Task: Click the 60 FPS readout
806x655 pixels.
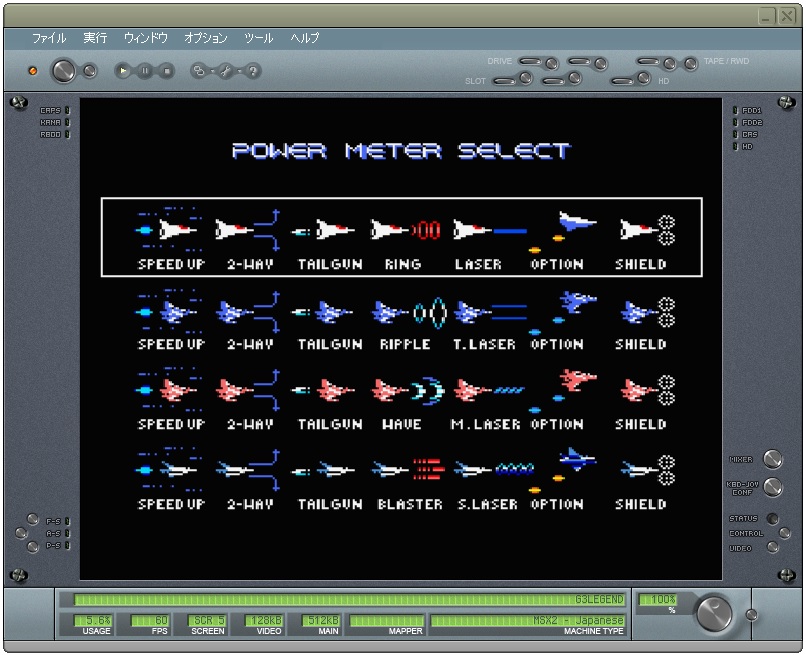Action: click(x=150, y=621)
